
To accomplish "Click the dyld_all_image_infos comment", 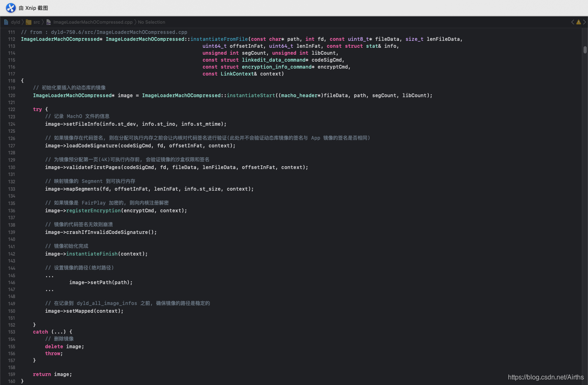I will click(127, 303).
